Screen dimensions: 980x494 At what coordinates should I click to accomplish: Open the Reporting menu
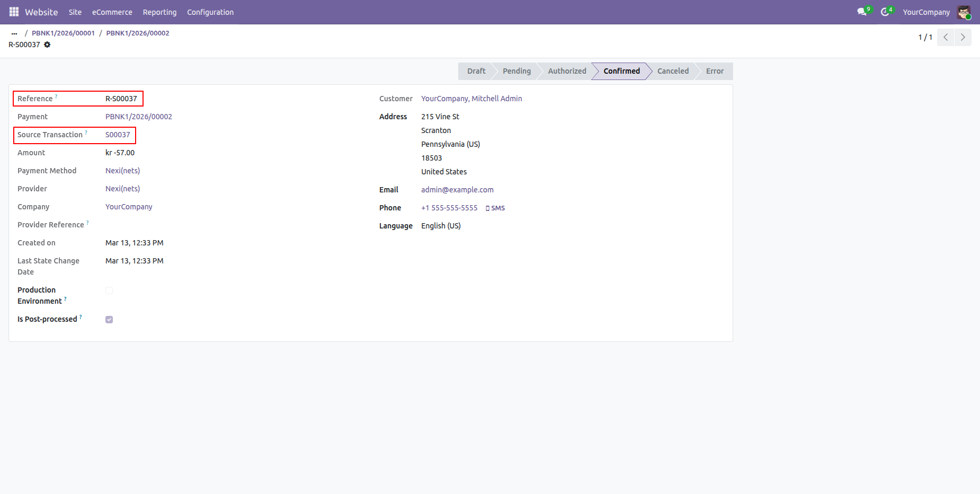click(x=159, y=12)
